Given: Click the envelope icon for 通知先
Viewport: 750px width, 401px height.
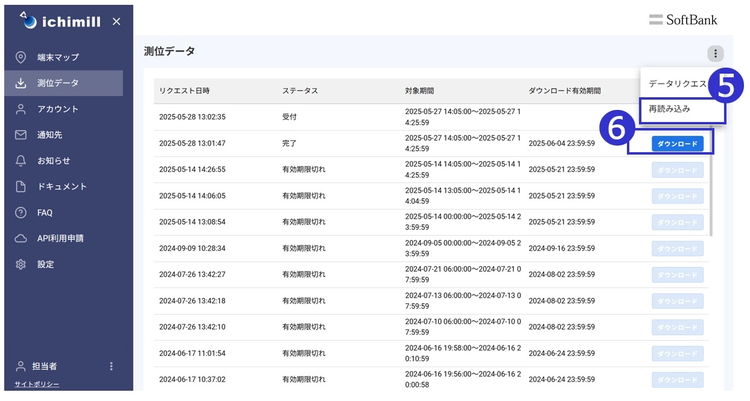Looking at the screenshot, I should [20, 135].
